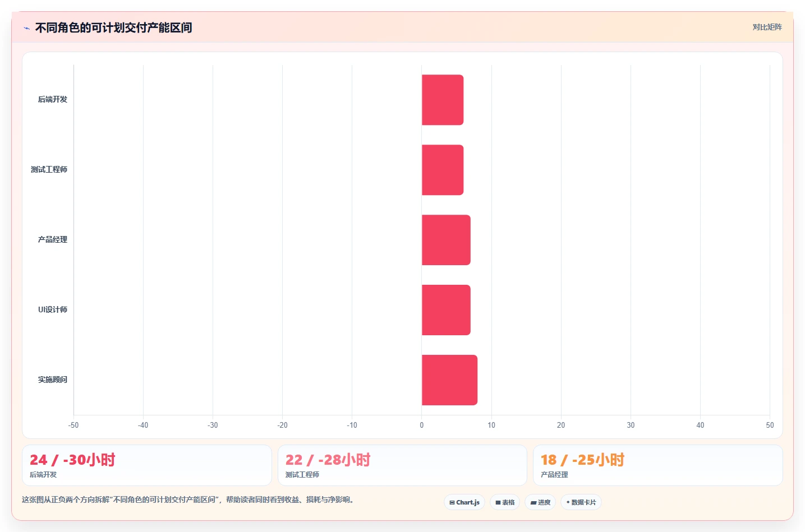This screenshot has width=805, height=532.
Task: Click the -50 tick on x-axis
Action: (73, 425)
